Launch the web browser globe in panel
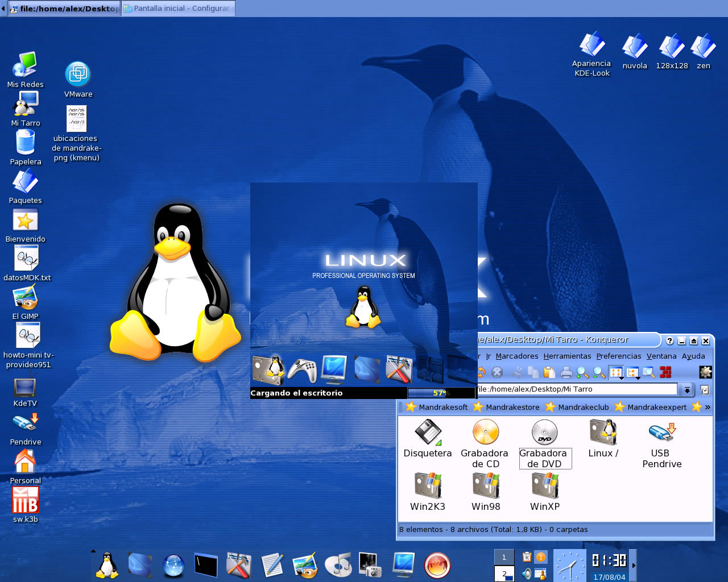The width and height of the screenshot is (728, 582). pyautogui.click(x=173, y=566)
